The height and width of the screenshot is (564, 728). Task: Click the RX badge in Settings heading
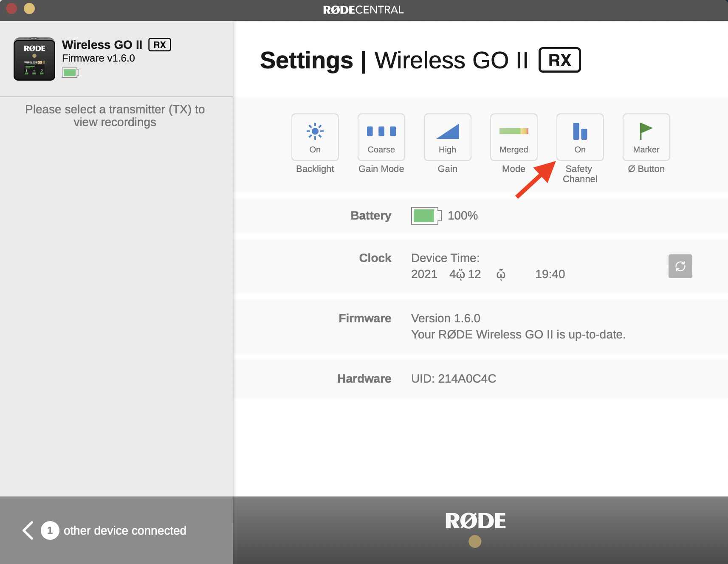coord(560,60)
